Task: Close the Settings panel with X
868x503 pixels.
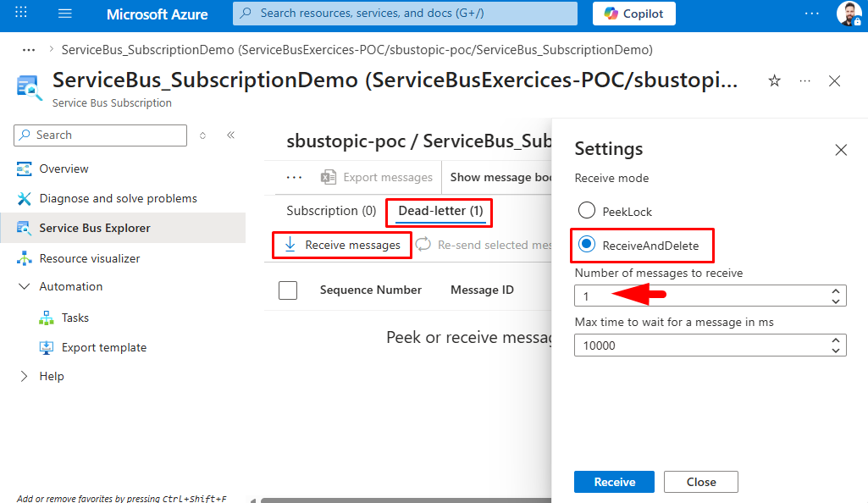Action: coord(841,150)
